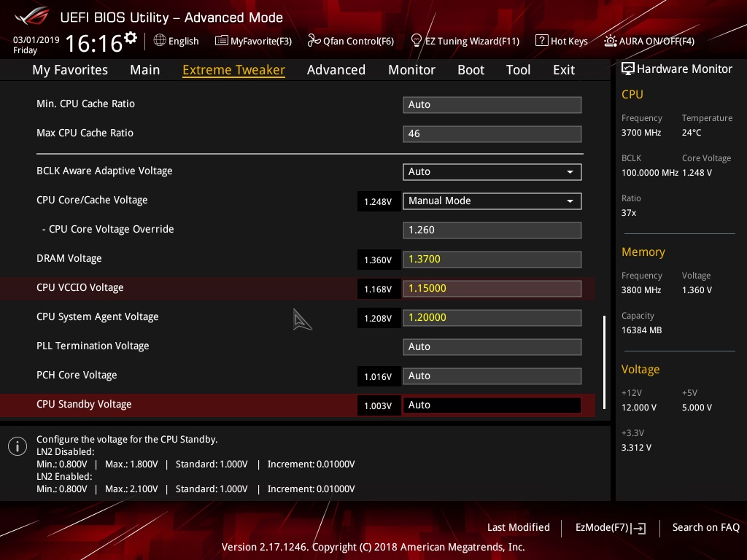Select the CPU Standby Voltage label
Image resolution: width=747 pixels, height=560 pixels.
click(x=84, y=404)
